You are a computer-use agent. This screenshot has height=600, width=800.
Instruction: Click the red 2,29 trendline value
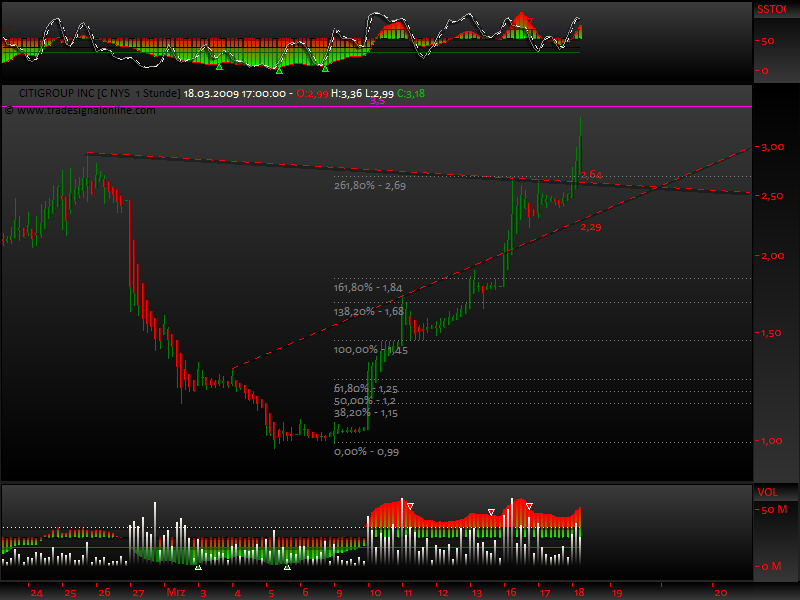point(591,227)
